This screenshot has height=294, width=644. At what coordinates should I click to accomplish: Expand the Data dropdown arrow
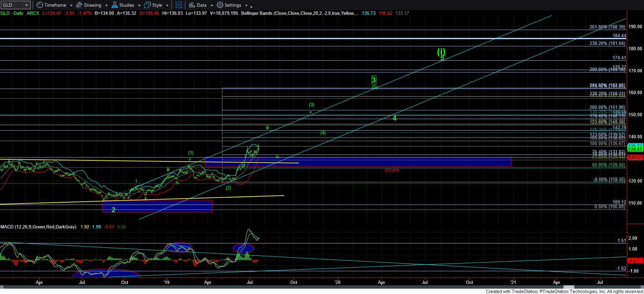[212, 5]
